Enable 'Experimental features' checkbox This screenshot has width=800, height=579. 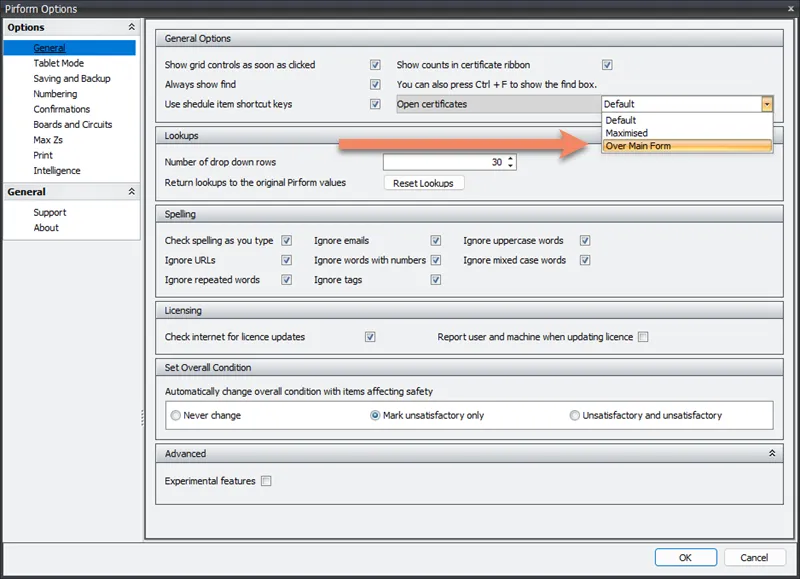[x=266, y=481]
